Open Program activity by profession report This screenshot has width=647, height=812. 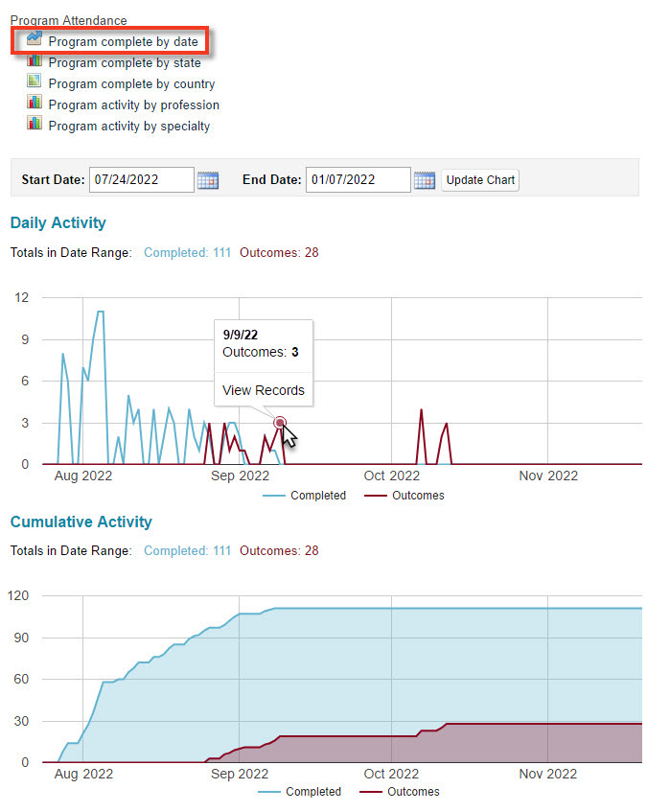tap(134, 105)
